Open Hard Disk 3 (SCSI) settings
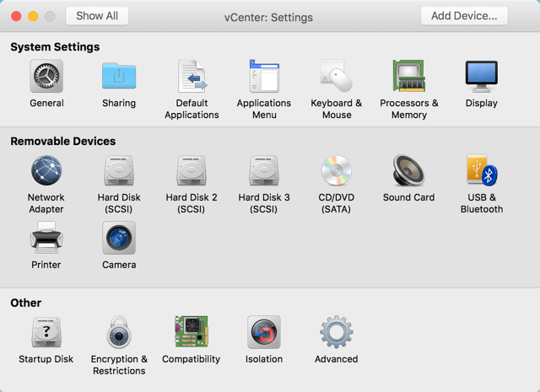 (264, 171)
